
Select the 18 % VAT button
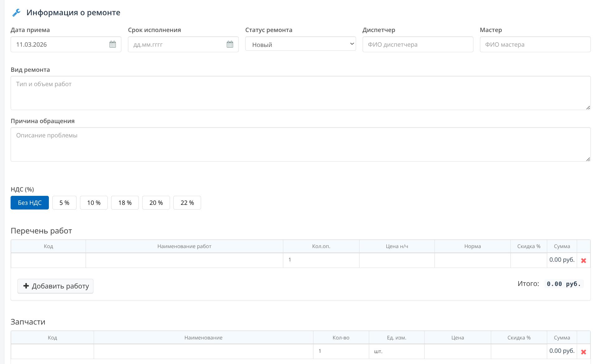point(125,203)
